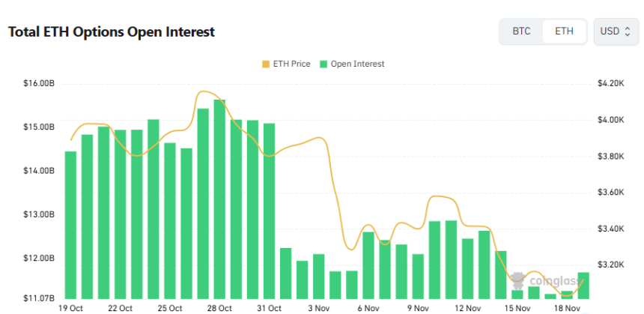
Task: Select the ETH tab
Action: pyautogui.click(x=564, y=31)
